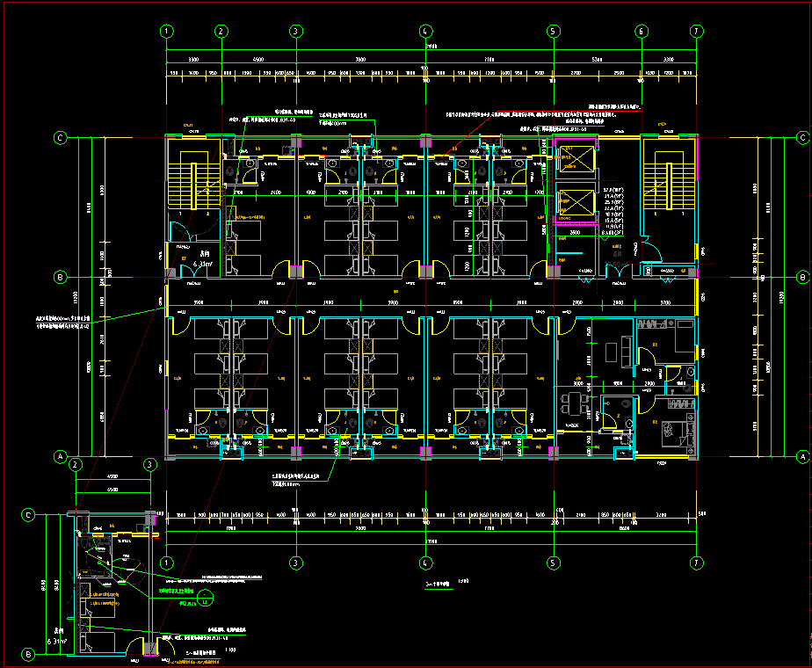Select the floor elevation list beside elevator
The width and height of the screenshot is (812, 668).
pos(613,211)
